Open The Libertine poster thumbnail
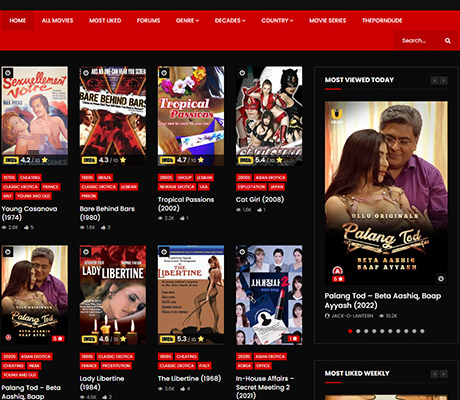 coord(191,295)
